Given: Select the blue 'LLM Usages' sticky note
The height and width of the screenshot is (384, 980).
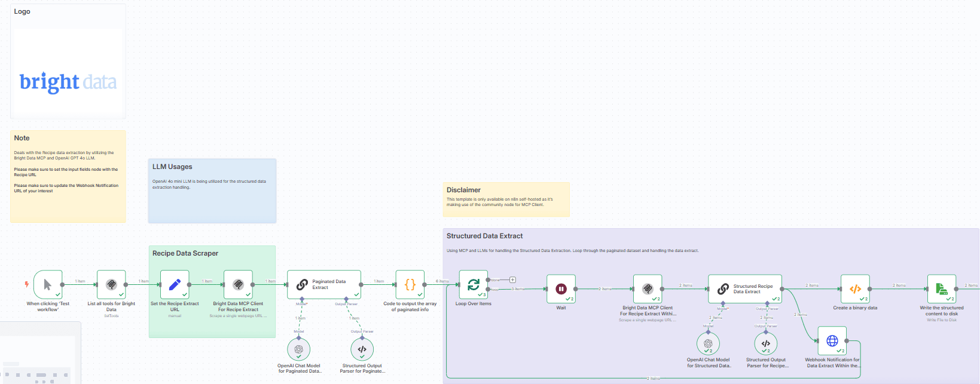Looking at the screenshot, I should [x=212, y=191].
